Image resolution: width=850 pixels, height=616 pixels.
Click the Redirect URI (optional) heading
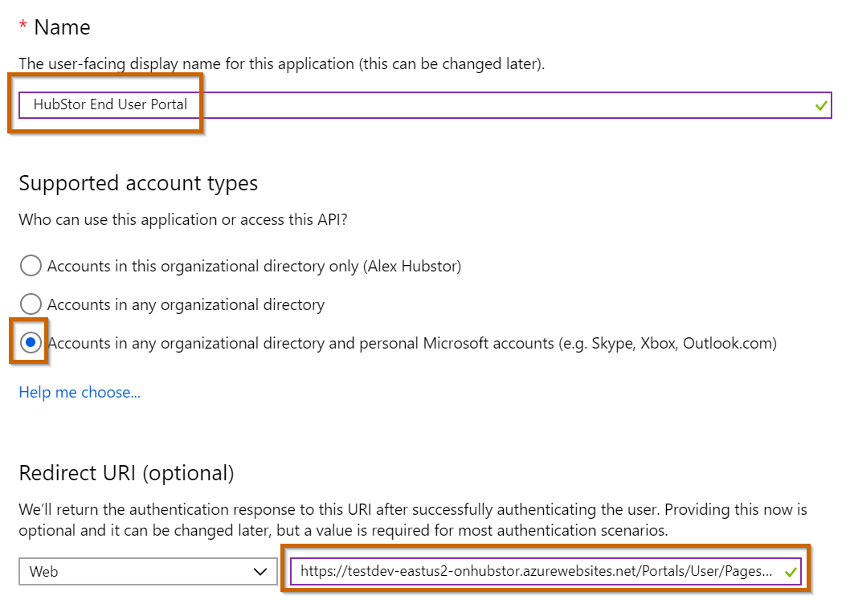point(126,474)
